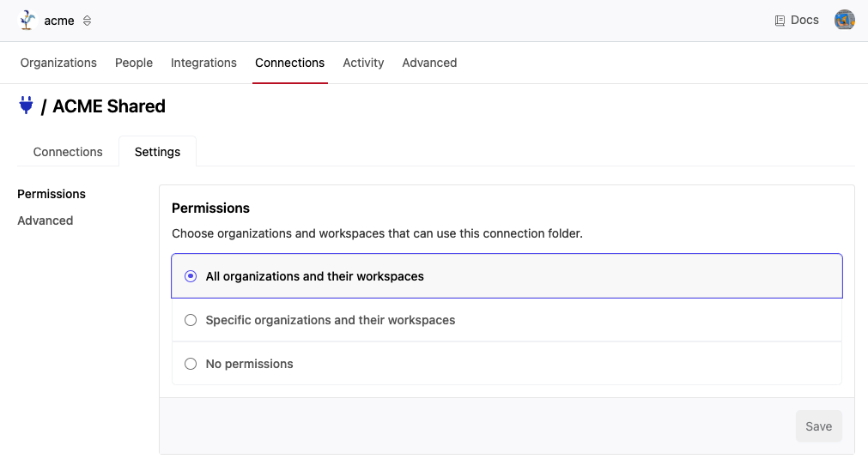Select the Connections tab in top navigation

(x=289, y=63)
